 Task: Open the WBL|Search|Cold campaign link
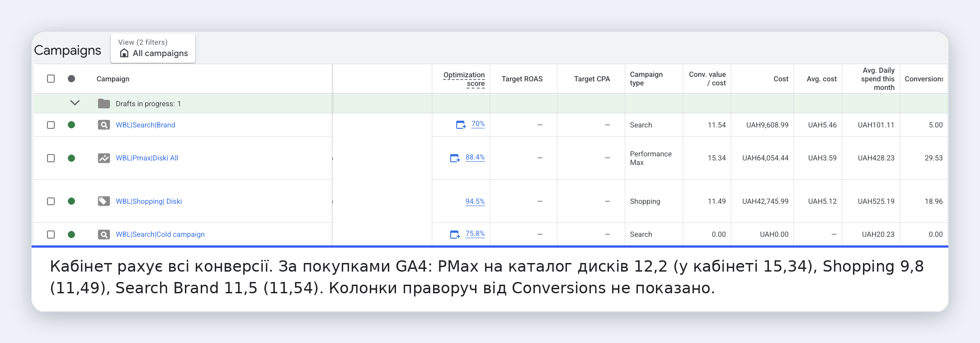pyautogui.click(x=160, y=235)
